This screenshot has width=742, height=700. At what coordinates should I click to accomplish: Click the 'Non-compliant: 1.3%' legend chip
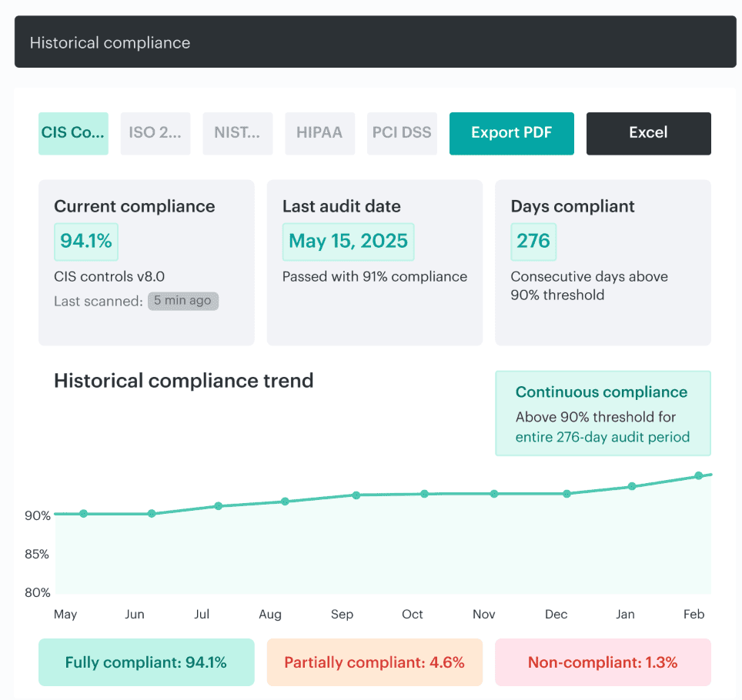602,662
